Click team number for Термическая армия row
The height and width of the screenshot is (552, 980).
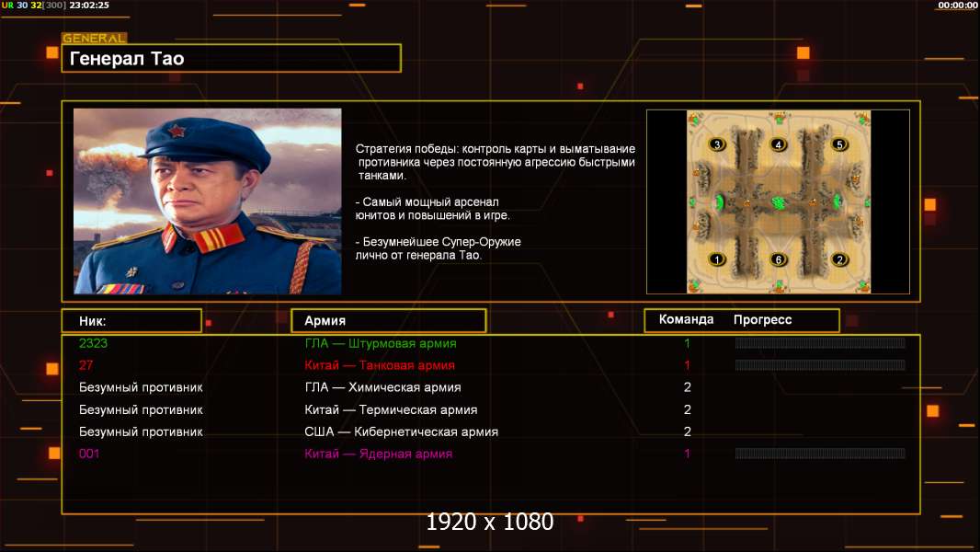click(x=687, y=410)
